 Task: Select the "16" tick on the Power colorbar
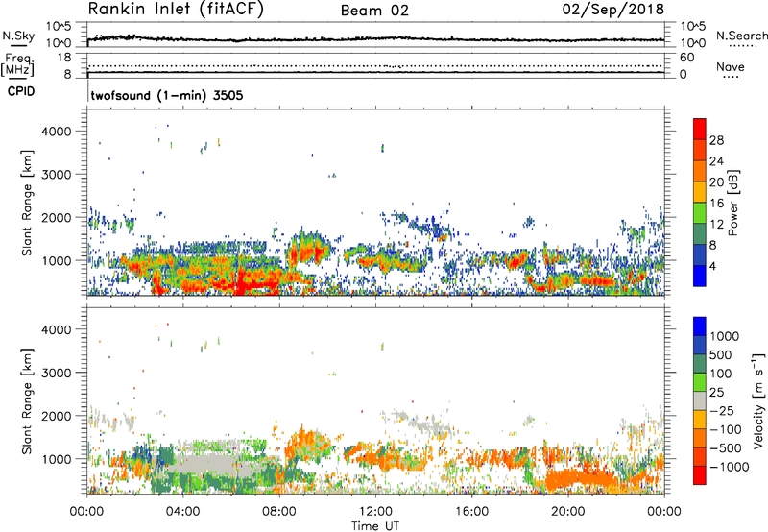click(716, 204)
